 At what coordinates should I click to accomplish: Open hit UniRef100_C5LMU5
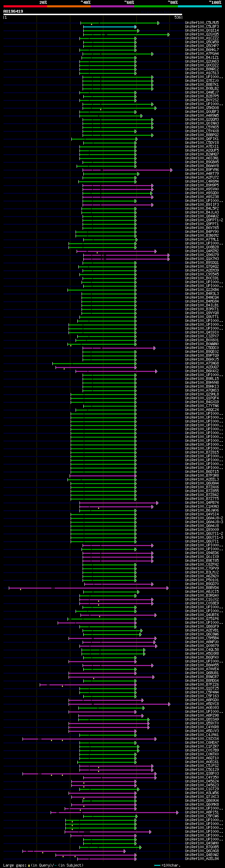[x=202, y=23]
